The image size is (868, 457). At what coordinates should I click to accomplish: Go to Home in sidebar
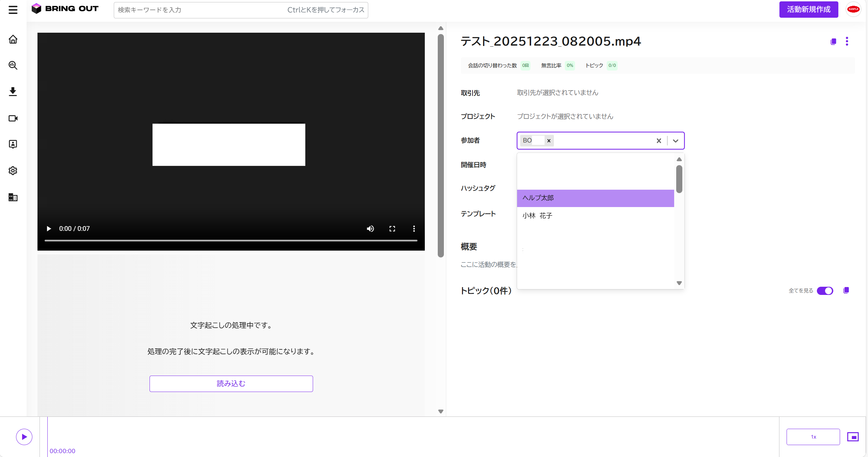[13, 40]
